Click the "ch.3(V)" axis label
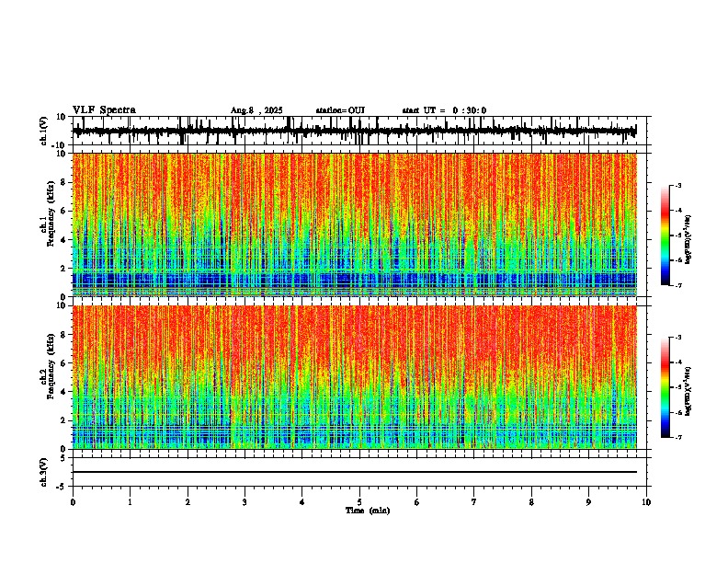 (44, 472)
